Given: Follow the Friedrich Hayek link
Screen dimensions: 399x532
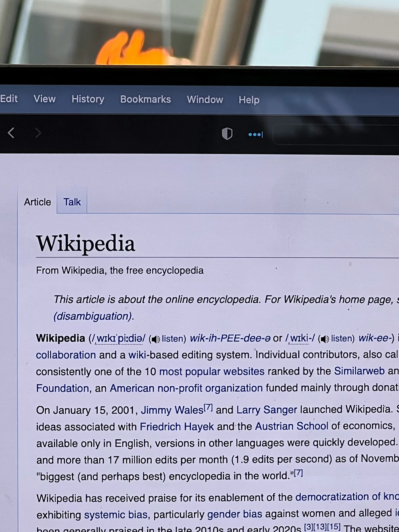Looking at the screenshot, I should [177, 427].
